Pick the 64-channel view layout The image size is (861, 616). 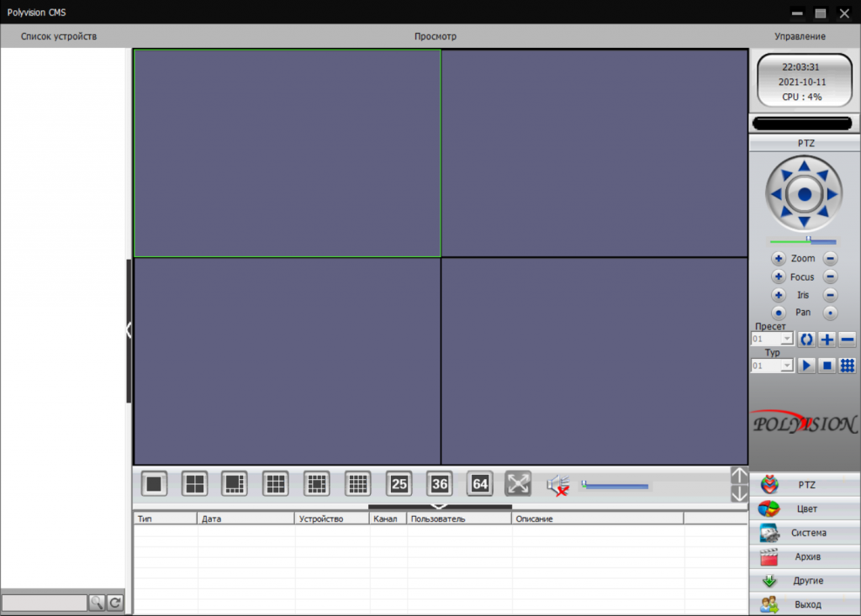(480, 483)
